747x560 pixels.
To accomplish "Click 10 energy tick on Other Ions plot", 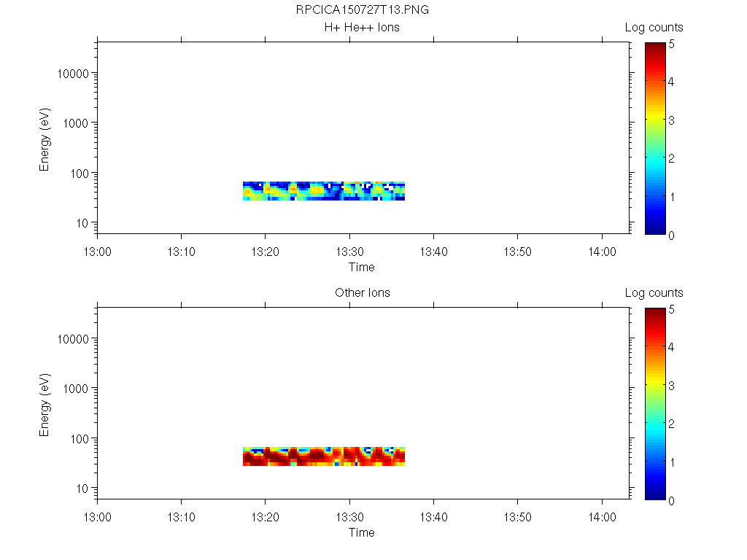I will (x=82, y=488).
